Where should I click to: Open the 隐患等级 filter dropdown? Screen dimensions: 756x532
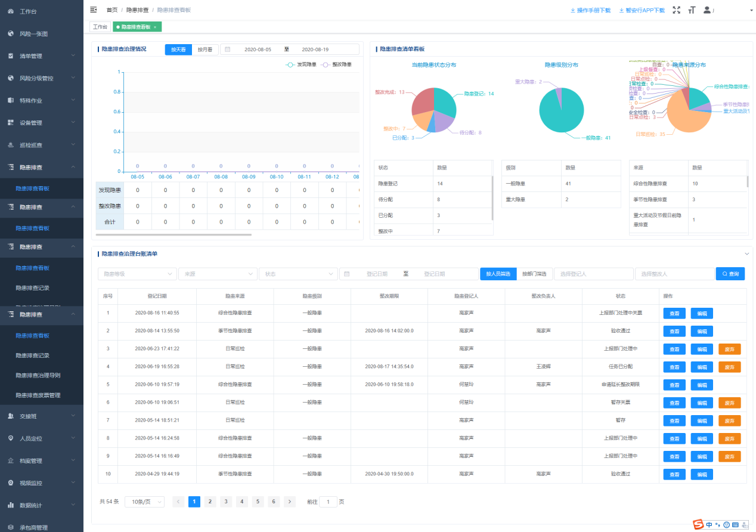[x=137, y=274]
